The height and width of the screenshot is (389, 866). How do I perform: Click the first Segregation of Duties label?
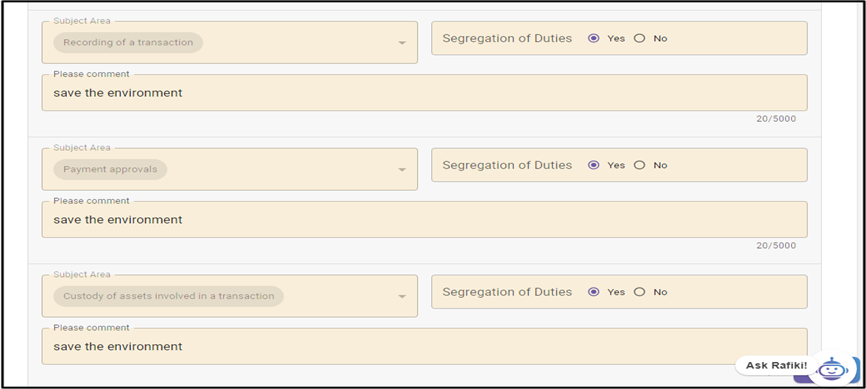(x=507, y=39)
